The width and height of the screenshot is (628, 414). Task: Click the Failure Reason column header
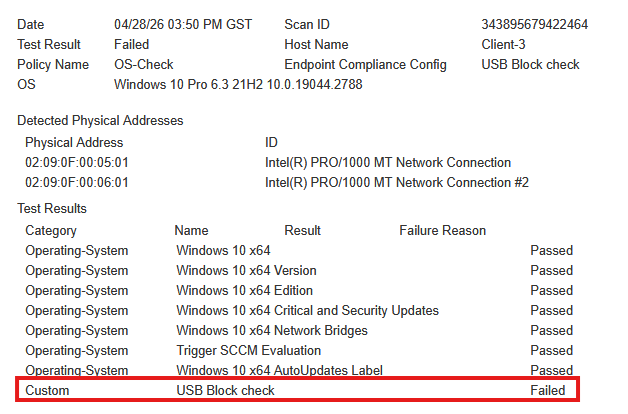442,231
